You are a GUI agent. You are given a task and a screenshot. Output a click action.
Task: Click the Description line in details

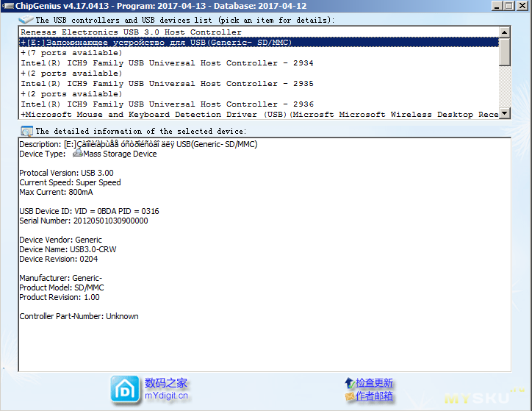click(x=138, y=144)
